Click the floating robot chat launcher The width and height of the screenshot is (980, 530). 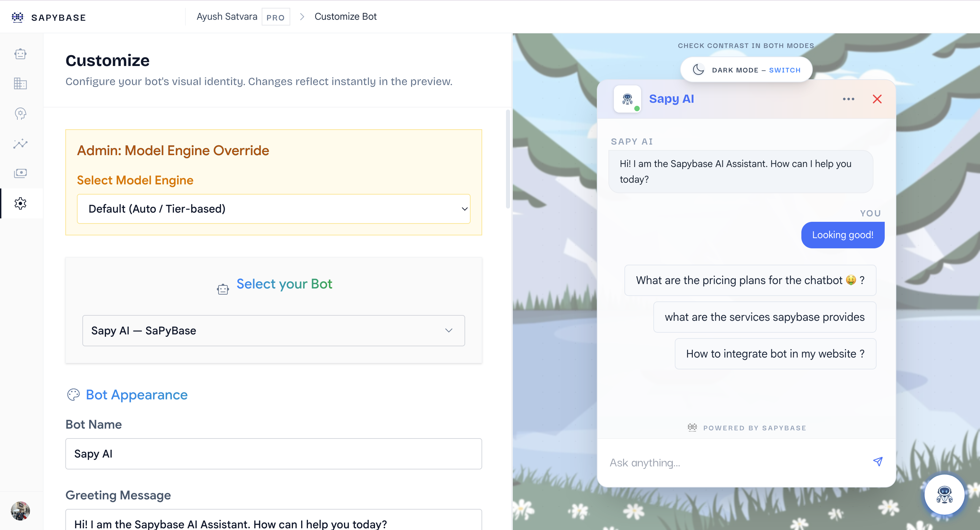pos(945,494)
